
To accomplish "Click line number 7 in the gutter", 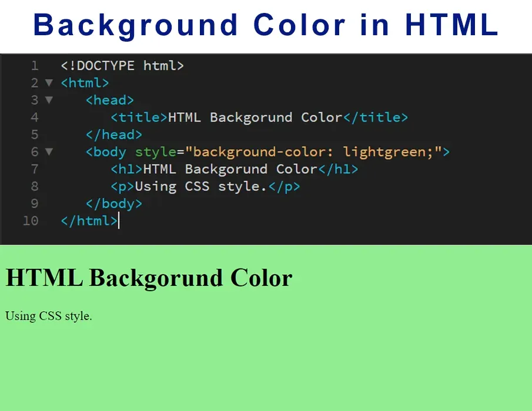I will [35, 169].
